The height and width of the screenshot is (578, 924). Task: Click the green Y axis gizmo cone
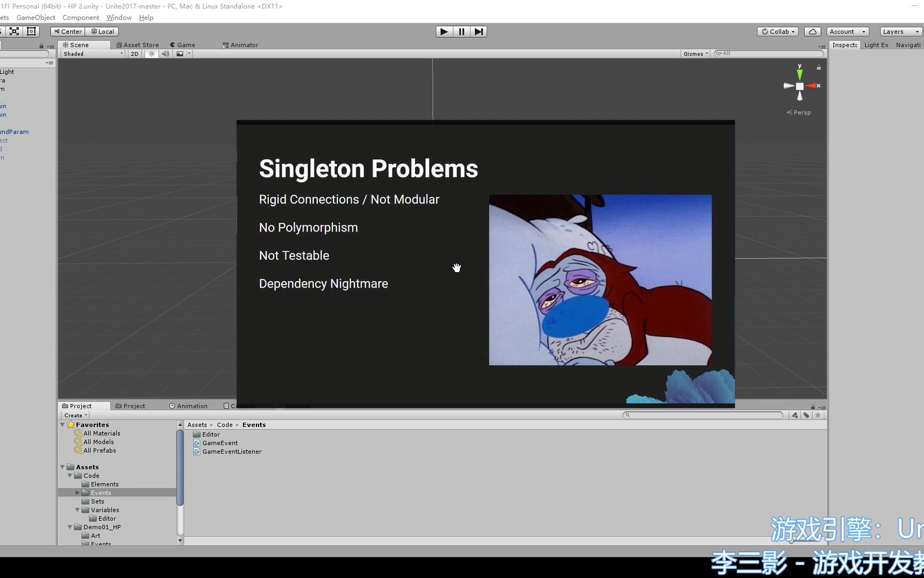[x=799, y=73]
